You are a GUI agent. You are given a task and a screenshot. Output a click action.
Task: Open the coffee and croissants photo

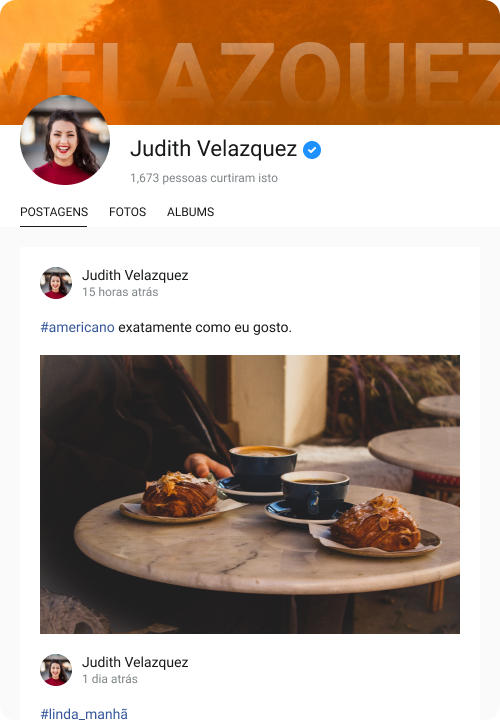click(x=250, y=494)
